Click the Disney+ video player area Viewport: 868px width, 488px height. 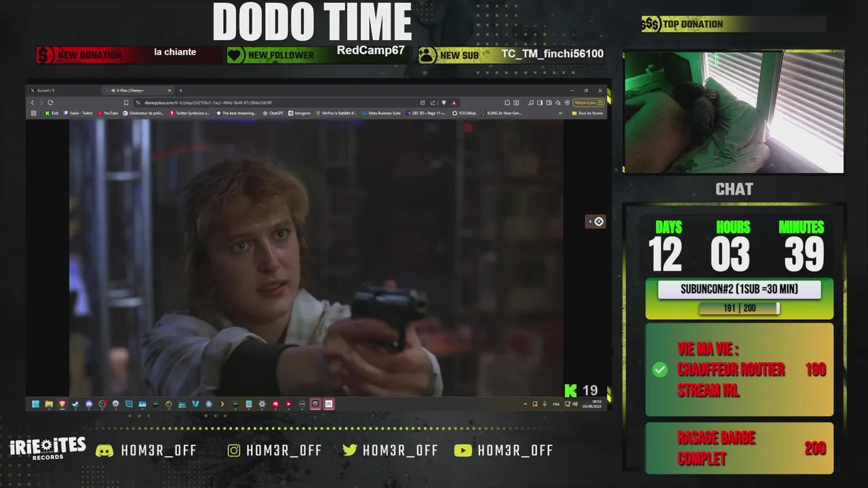click(316, 258)
